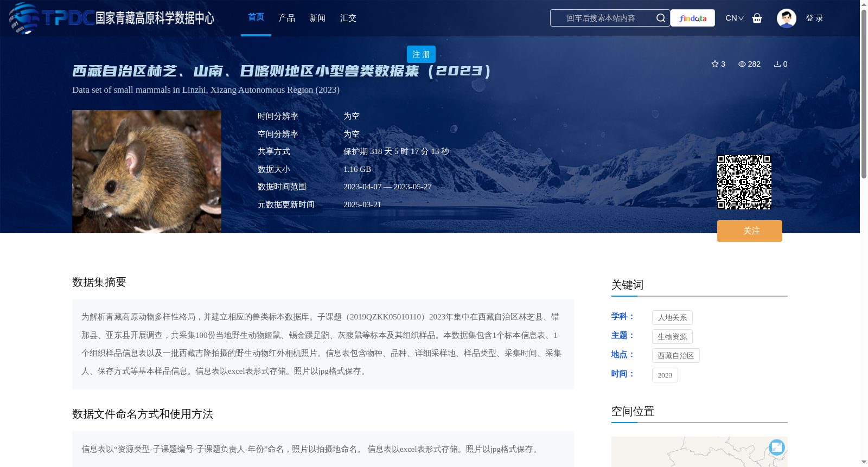Click the search magnifier icon
868x467 pixels.
[x=661, y=18]
